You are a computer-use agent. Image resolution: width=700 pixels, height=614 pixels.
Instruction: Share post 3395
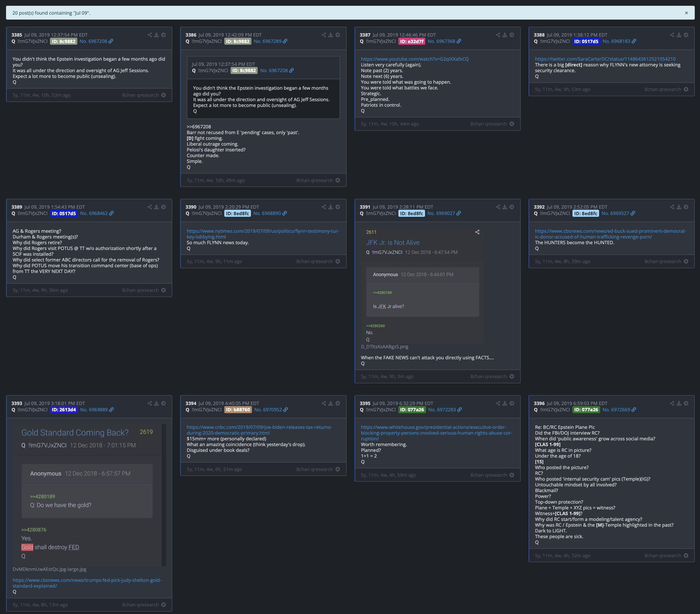(498, 403)
